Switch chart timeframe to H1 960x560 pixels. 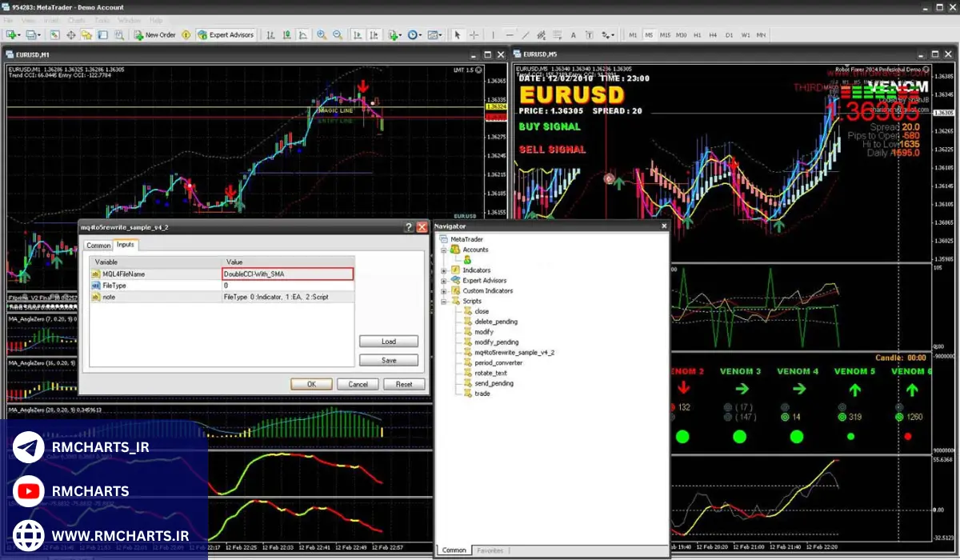click(698, 35)
